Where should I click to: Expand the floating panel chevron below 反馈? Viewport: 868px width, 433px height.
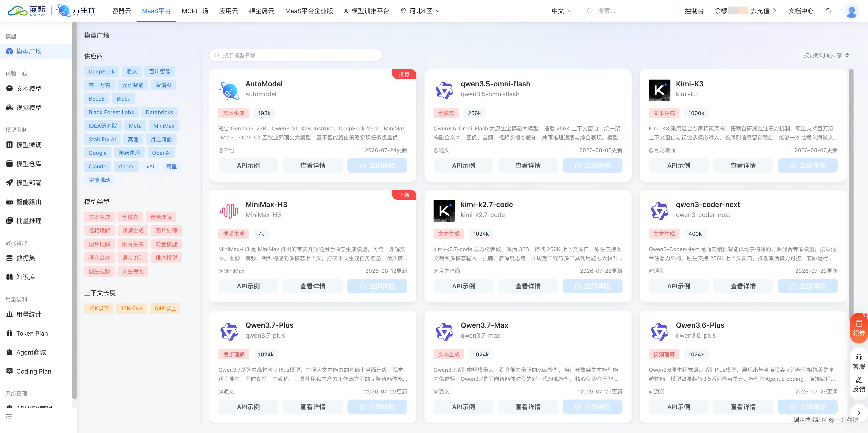[859, 413]
